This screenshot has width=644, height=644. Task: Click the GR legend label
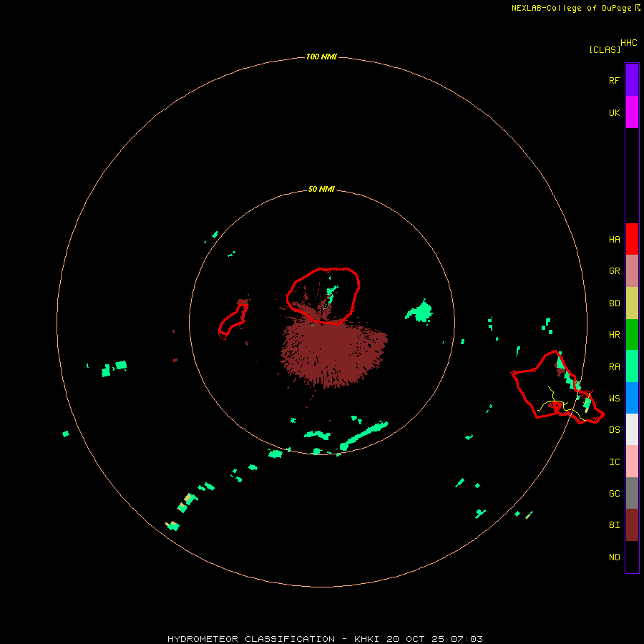614,271
